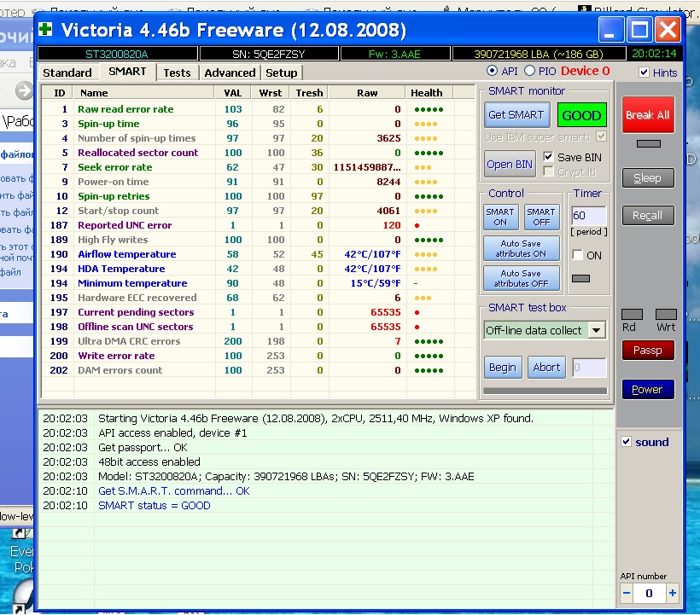Open the Setup tab
Image resolution: width=700 pixels, height=615 pixels.
[282, 73]
